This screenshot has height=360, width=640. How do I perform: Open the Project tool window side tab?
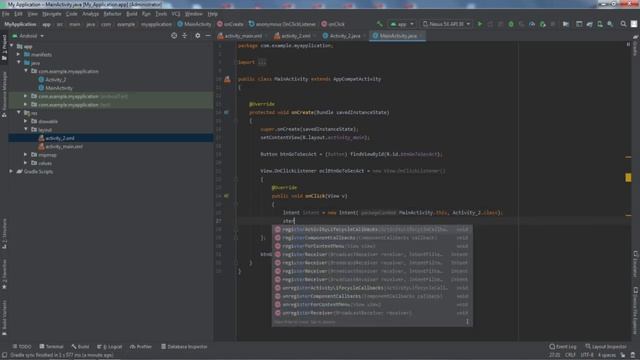click(4, 48)
